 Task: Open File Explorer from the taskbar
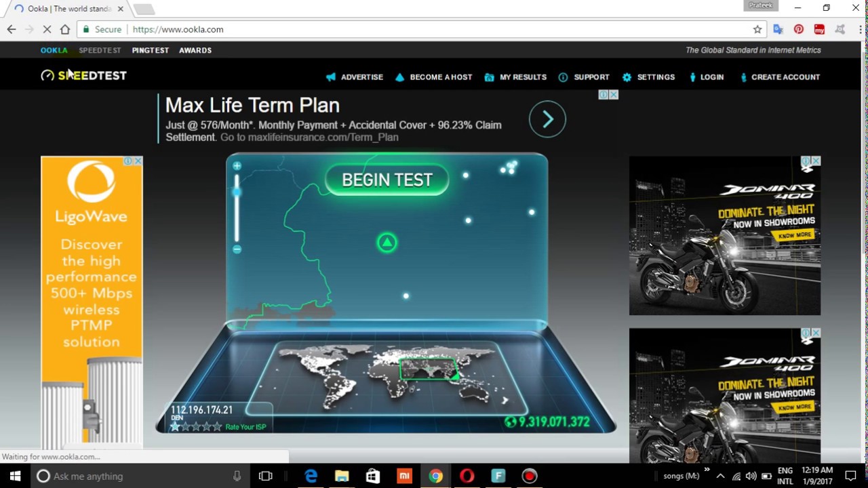coord(342,476)
